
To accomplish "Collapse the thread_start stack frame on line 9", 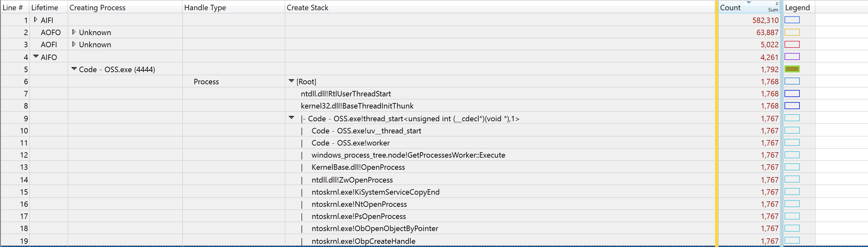I will click(292, 118).
